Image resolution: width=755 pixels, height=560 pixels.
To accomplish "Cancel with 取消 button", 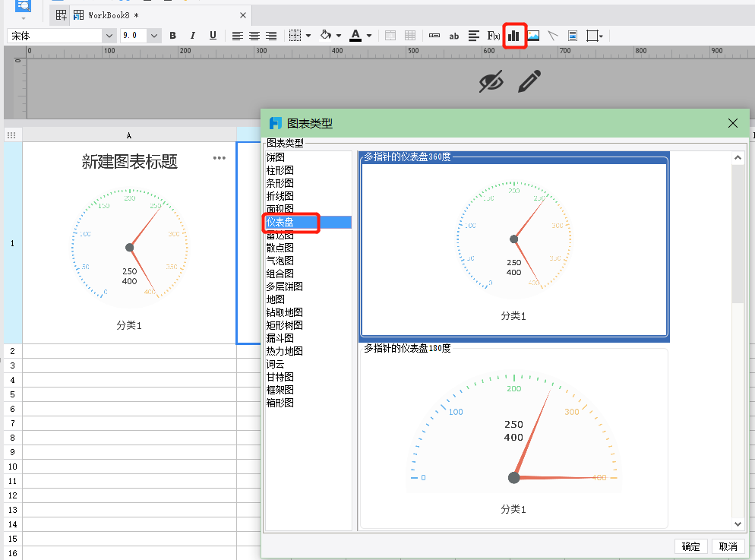I will pyautogui.click(x=728, y=546).
